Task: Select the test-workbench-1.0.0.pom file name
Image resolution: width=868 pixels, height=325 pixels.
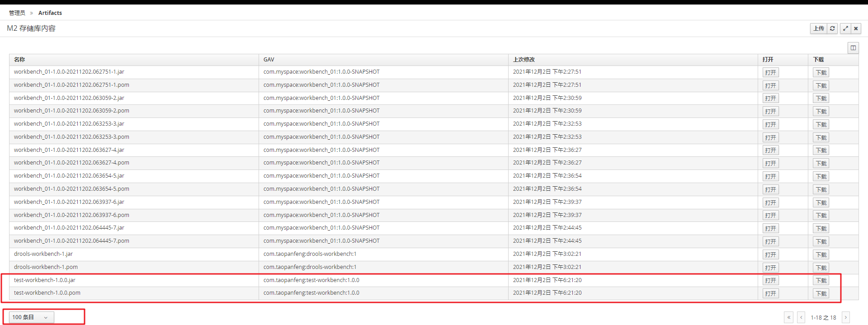Action: click(x=47, y=293)
